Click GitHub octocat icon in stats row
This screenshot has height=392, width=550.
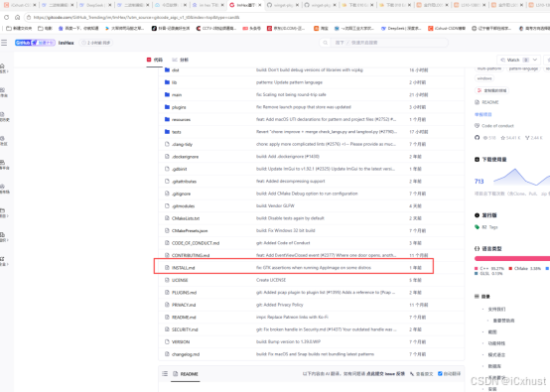[478, 137]
